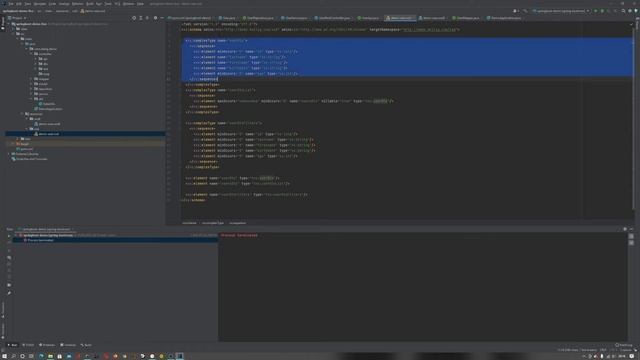This screenshot has width=640, height=360.
Task: Toggle the Structure side tool window
Action: click(3, 310)
